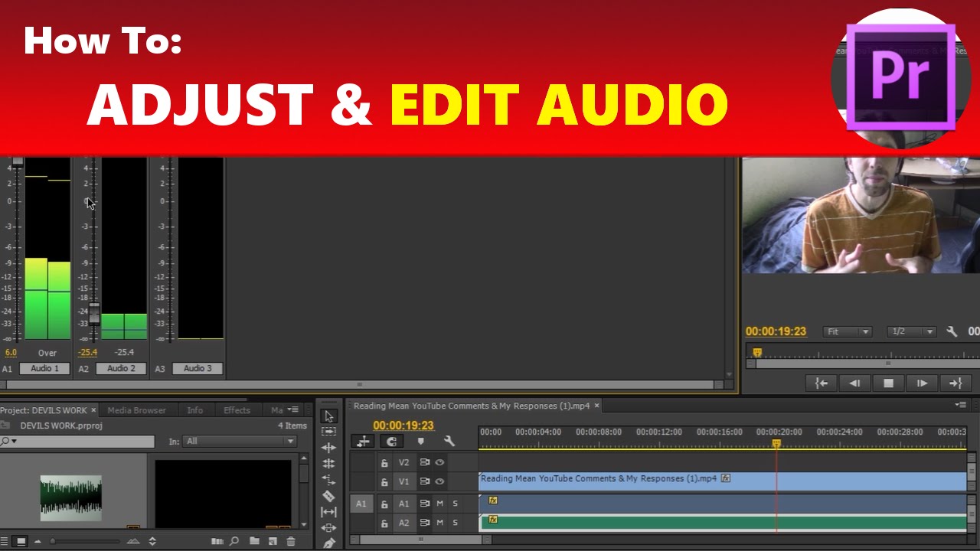
Task: Switch project panel to list view
Action: coord(5,541)
